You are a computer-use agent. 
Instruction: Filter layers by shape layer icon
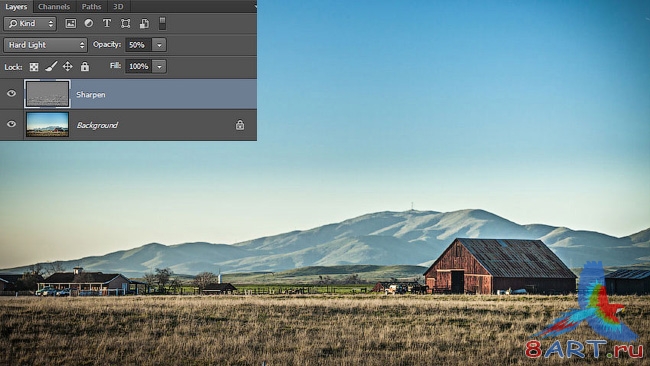[x=126, y=23]
